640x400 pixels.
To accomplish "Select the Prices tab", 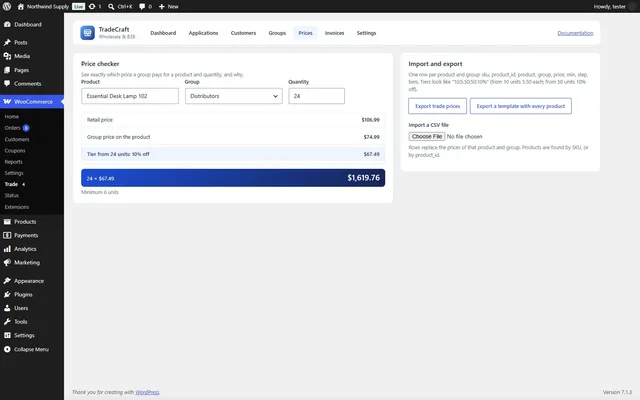I will pyautogui.click(x=305, y=33).
